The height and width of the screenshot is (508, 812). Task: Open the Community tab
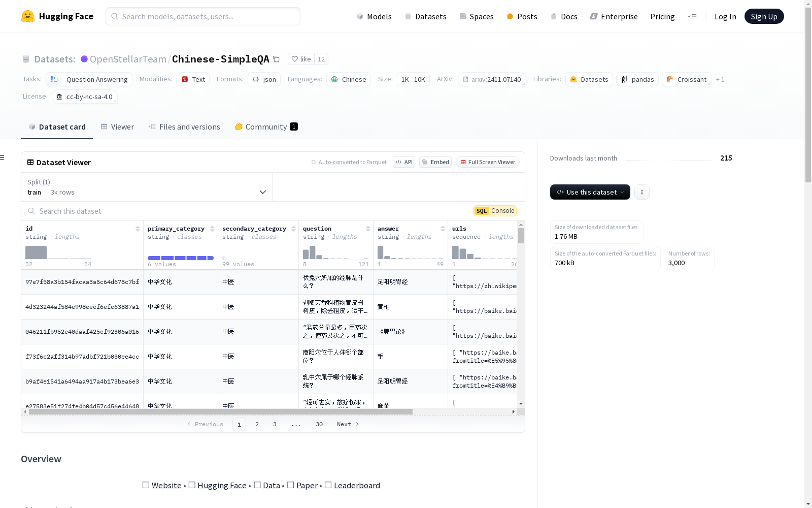pos(266,127)
